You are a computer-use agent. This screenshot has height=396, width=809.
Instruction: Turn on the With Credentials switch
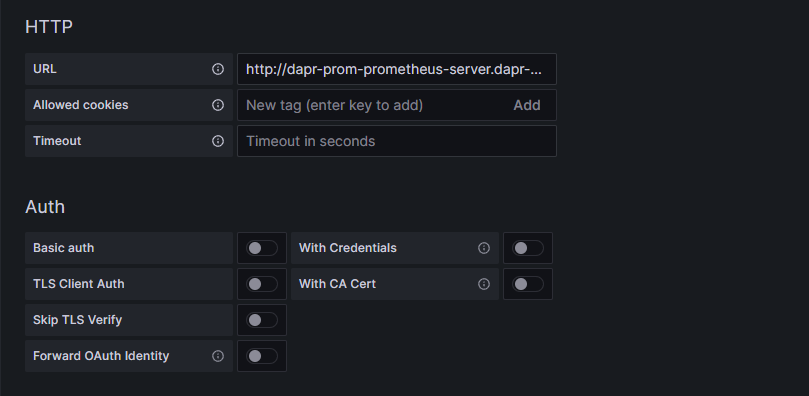(528, 248)
